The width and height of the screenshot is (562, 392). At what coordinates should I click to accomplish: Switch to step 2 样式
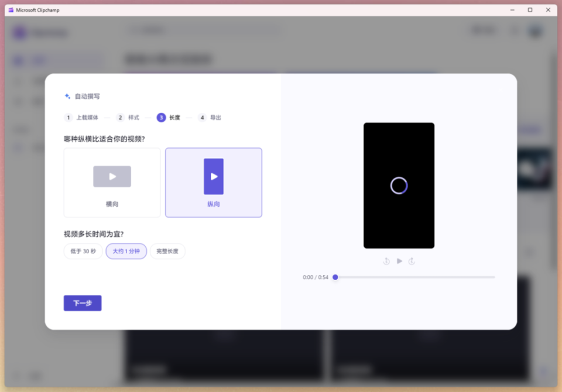point(128,118)
